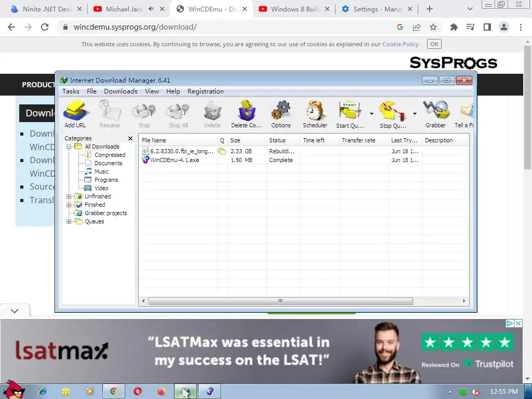Open the Downloads menu

(x=121, y=91)
